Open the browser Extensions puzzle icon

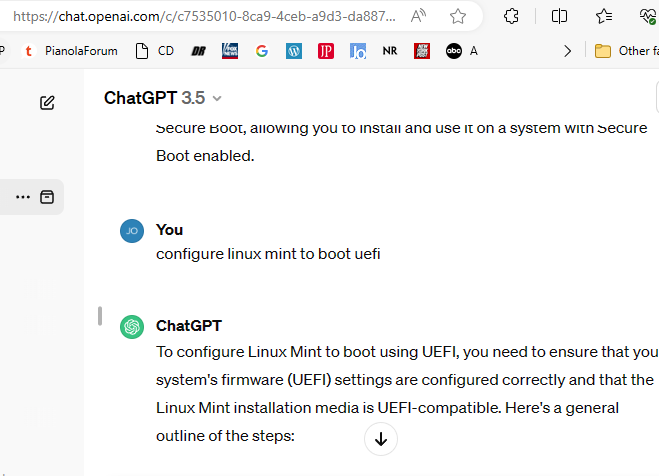(511, 16)
